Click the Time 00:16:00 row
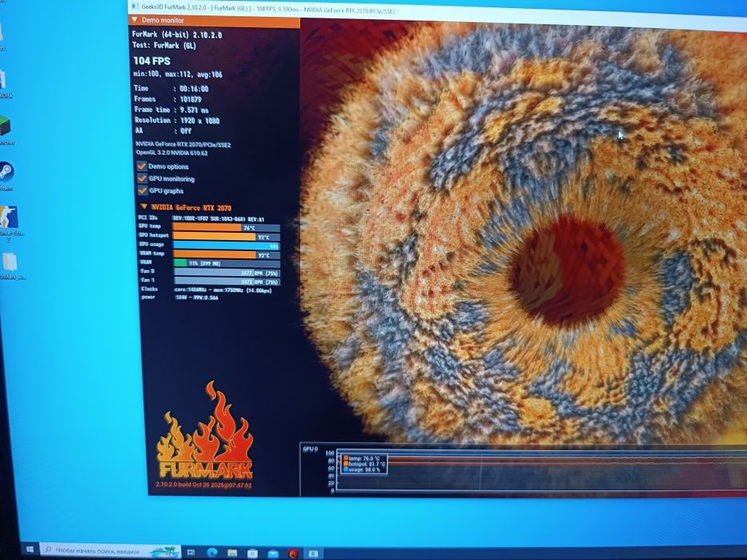 click(x=171, y=89)
